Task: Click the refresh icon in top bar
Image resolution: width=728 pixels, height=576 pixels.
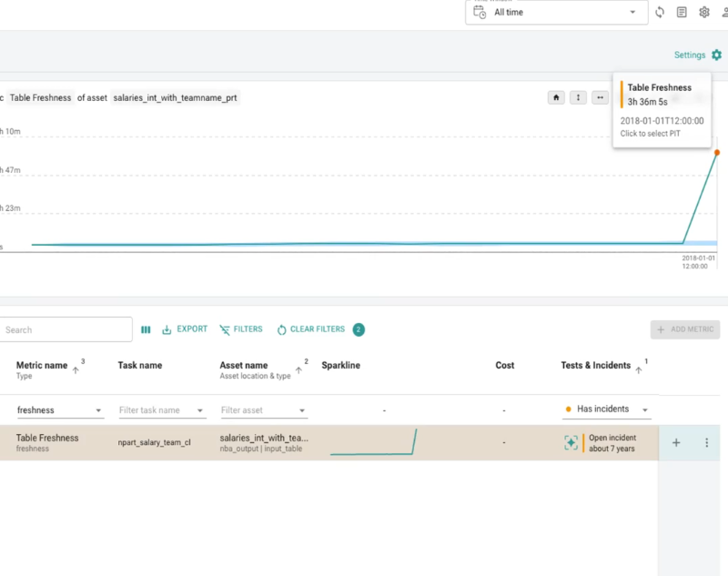Action: [660, 12]
